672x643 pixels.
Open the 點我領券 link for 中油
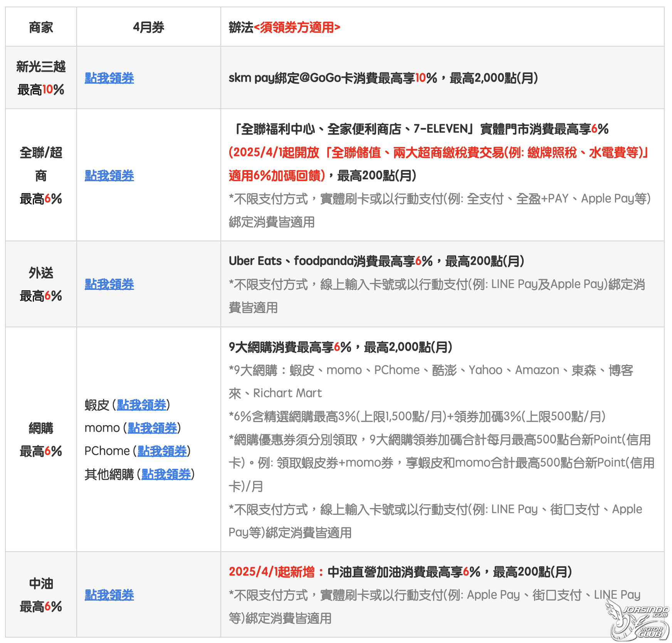pyautogui.click(x=109, y=595)
